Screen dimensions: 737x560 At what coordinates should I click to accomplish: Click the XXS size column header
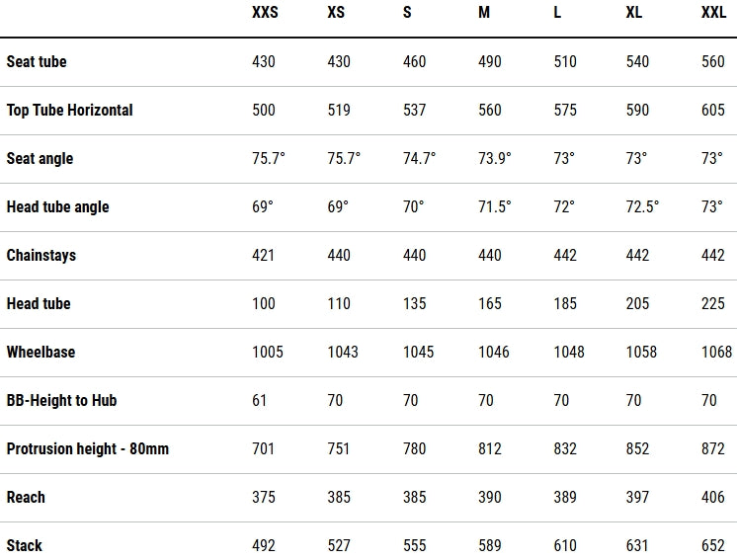[265, 12]
